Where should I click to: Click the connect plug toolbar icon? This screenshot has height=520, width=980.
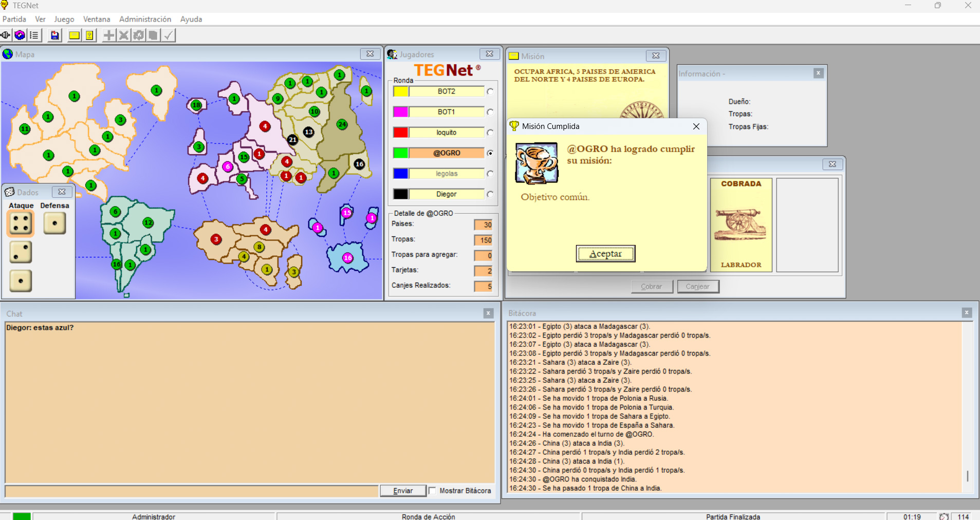click(6, 35)
